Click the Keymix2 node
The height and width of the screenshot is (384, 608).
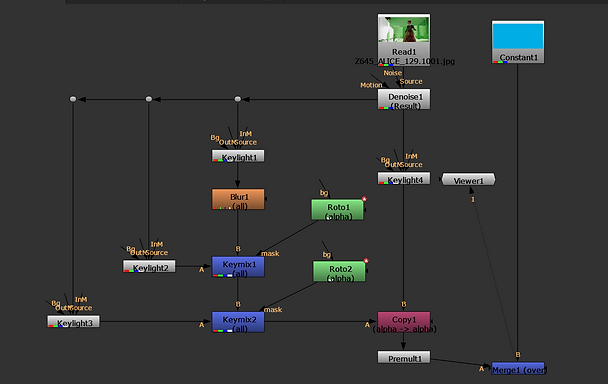[238, 322]
